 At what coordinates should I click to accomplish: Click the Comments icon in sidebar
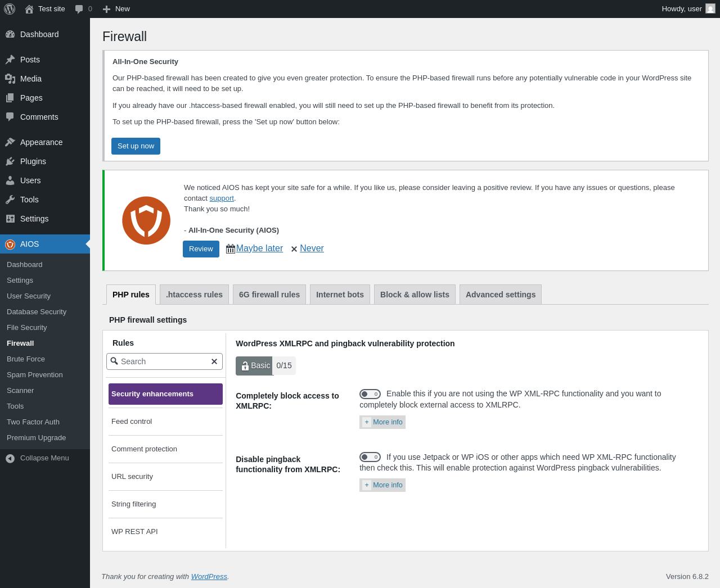10,117
